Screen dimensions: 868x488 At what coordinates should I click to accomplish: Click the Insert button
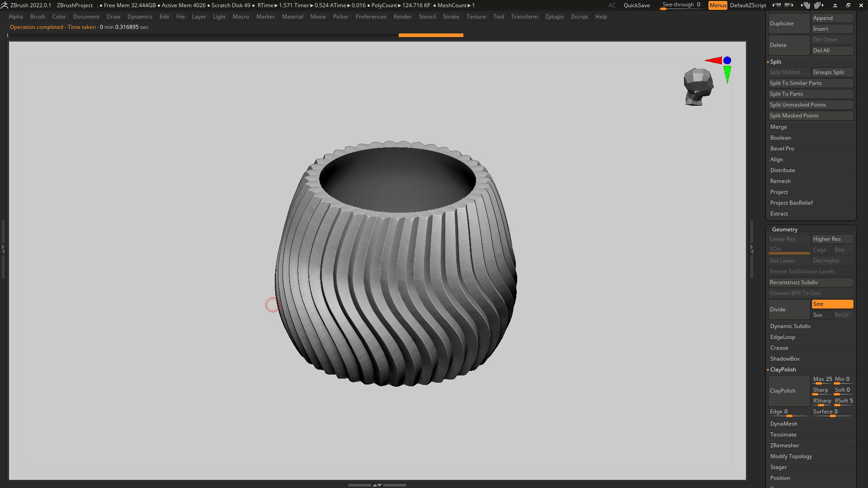pos(832,29)
